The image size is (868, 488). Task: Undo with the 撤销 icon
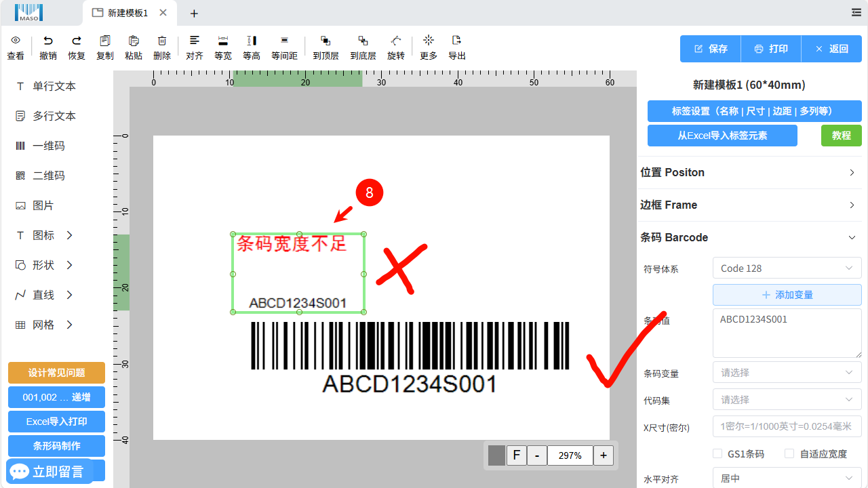pyautogui.click(x=48, y=41)
